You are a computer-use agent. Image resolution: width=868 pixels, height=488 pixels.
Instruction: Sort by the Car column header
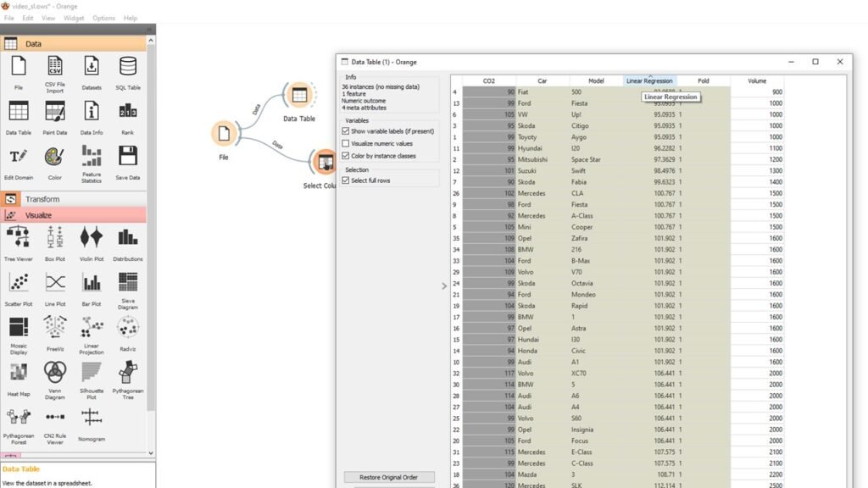coord(542,80)
